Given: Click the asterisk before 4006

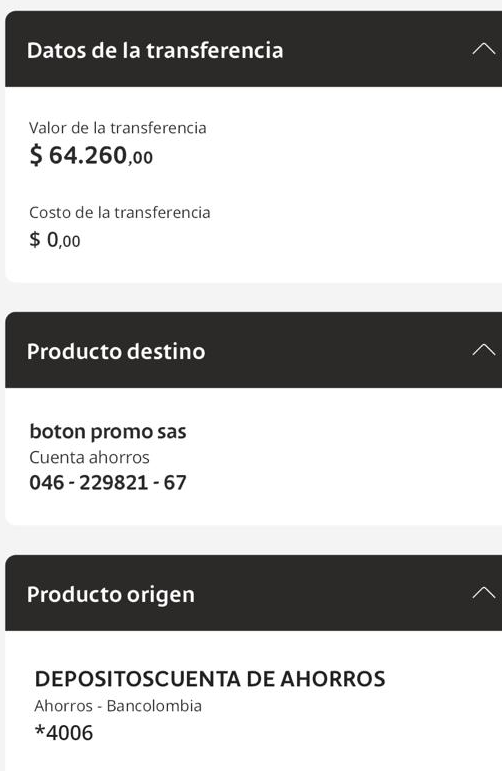Looking at the screenshot, I should 40,729.
